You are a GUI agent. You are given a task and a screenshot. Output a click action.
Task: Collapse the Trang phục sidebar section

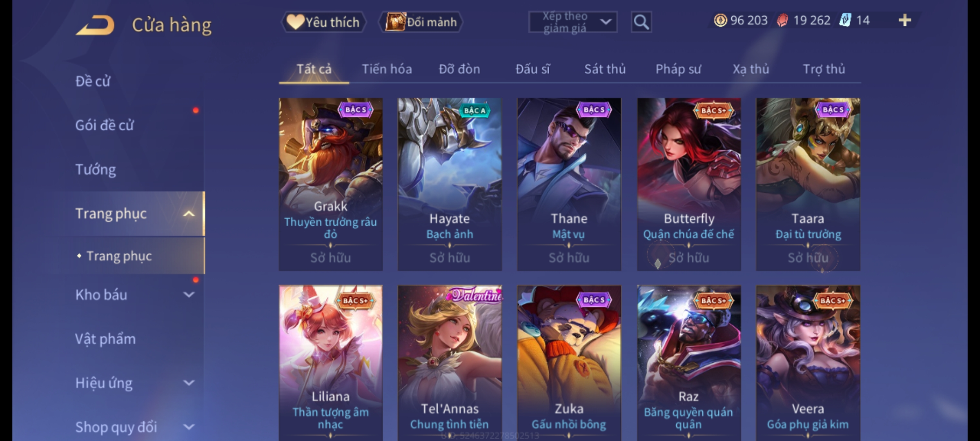click(189, 214)
